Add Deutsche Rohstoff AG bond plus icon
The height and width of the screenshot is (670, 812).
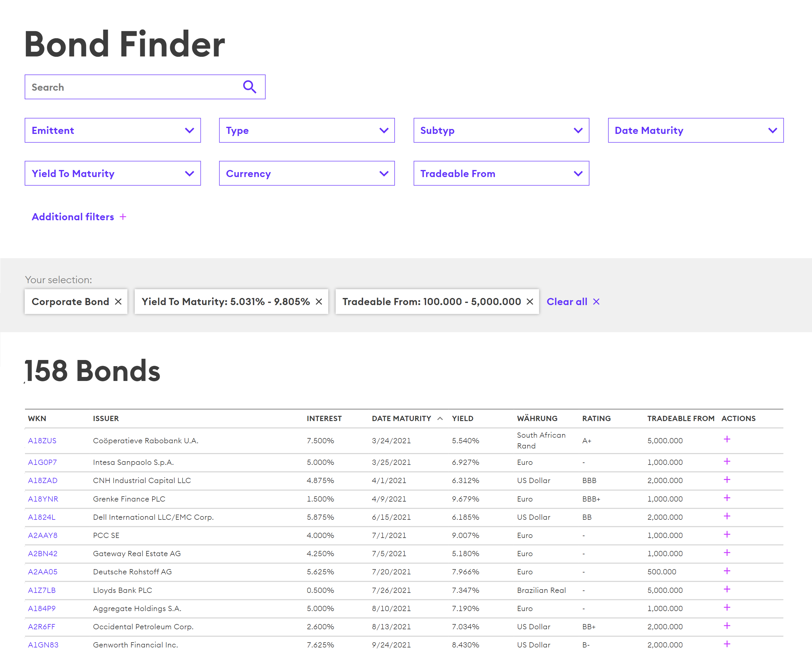point(727,571)
